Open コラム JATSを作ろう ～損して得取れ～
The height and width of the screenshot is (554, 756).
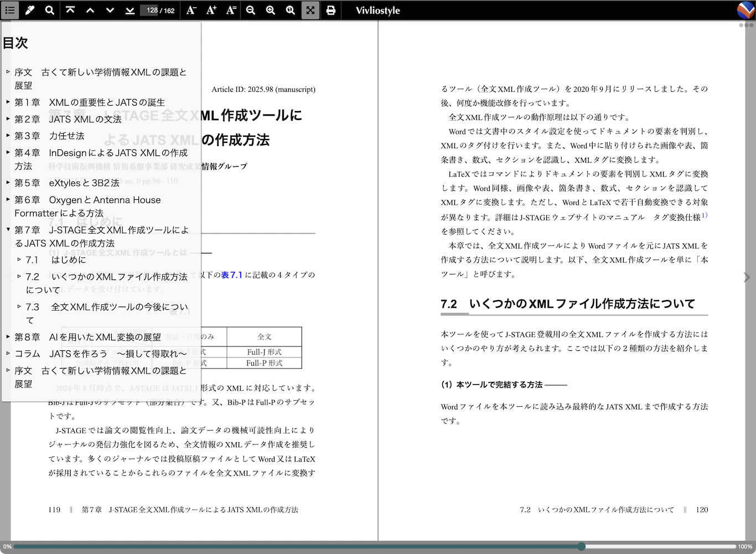coord(100,354)
